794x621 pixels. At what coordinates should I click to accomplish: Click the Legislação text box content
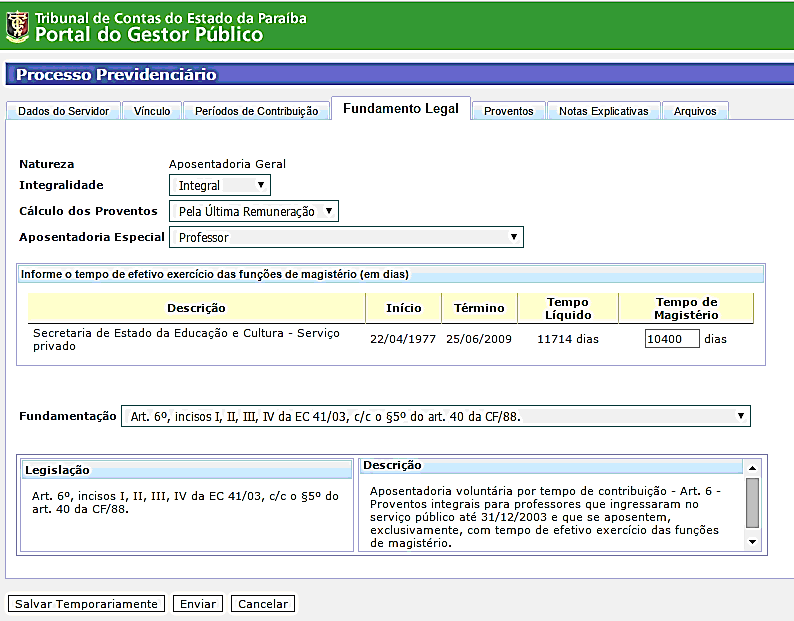click(x=186, y=502)
